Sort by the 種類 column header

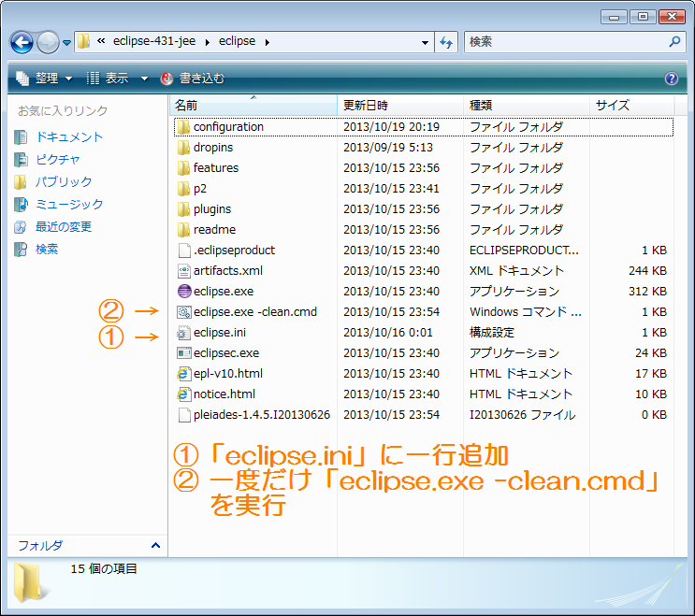coord(527,105)
